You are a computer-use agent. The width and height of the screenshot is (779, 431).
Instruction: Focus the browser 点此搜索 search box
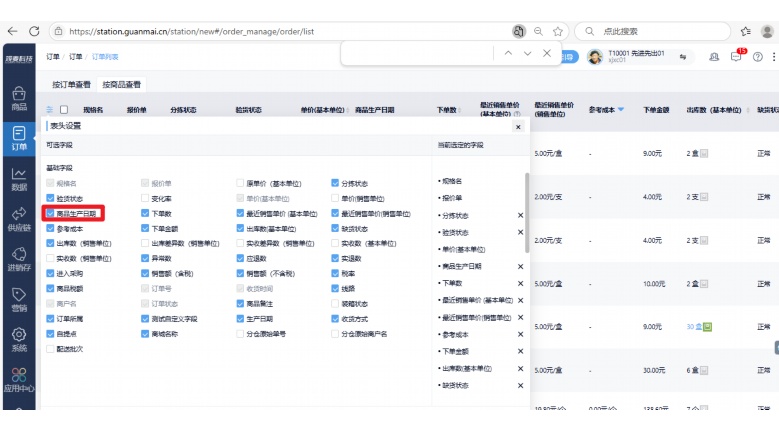pos(652,31)
